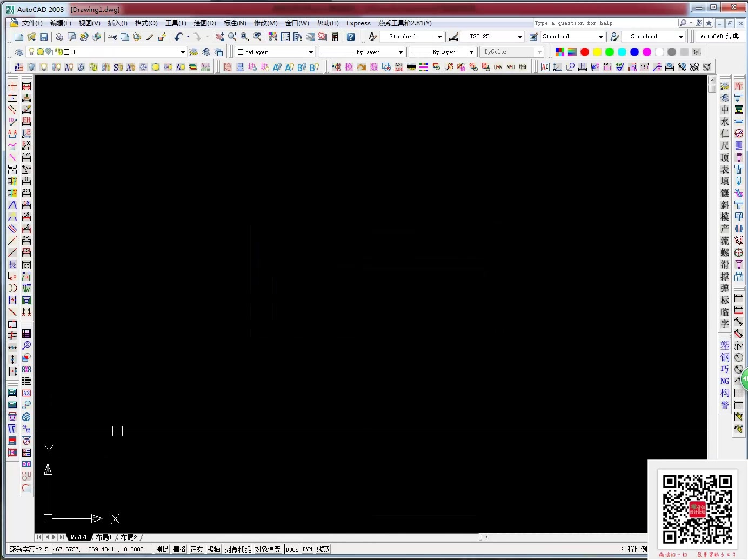Toggle 栅格 grid display in status bar
Image resolution: width=748 pixels, height=560 pixels.
[179, 549]
